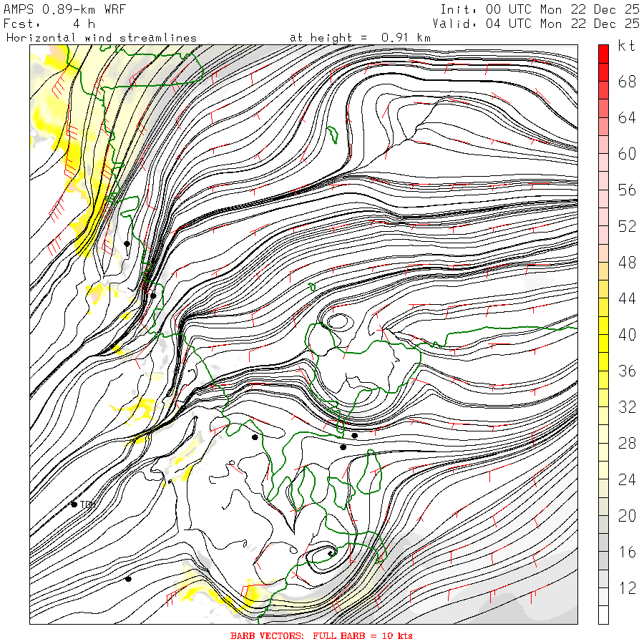
Task: Click the color bar value 16
Action: click(x=627, y=552)
